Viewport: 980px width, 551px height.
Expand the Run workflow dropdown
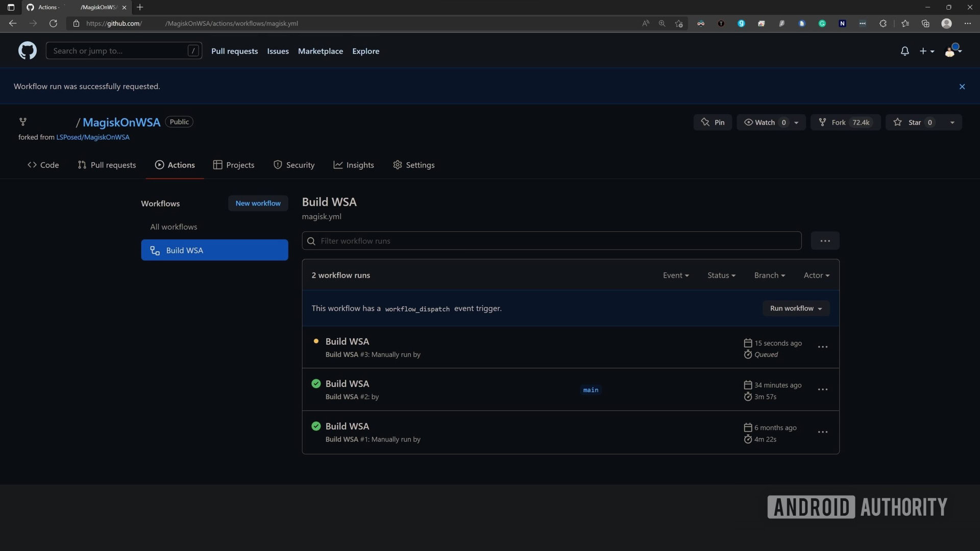tap(796, 308)
